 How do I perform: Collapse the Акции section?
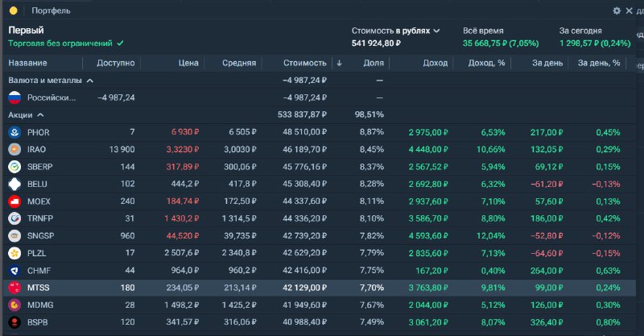[x=40, y=115]
